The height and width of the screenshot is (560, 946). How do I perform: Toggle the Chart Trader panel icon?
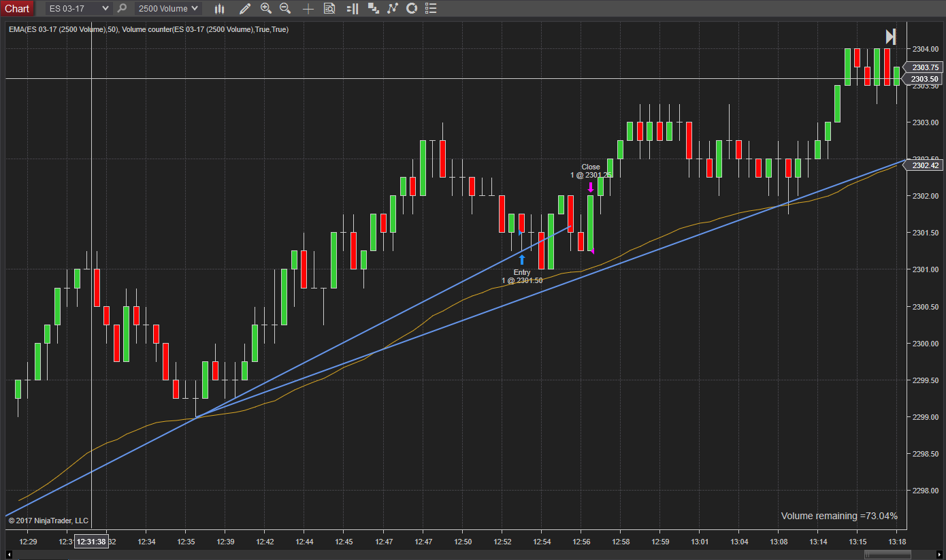[352, 9]
